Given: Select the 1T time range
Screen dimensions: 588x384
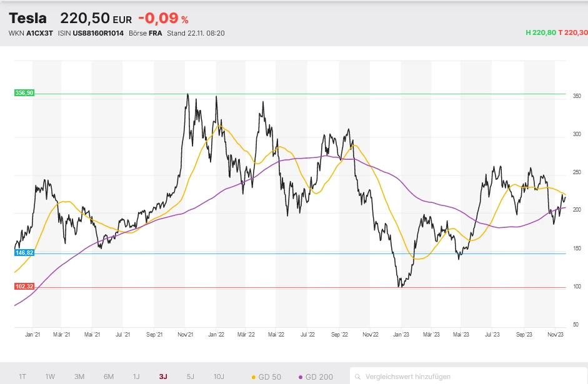Looking at the screenshot, I should point(22,377).
